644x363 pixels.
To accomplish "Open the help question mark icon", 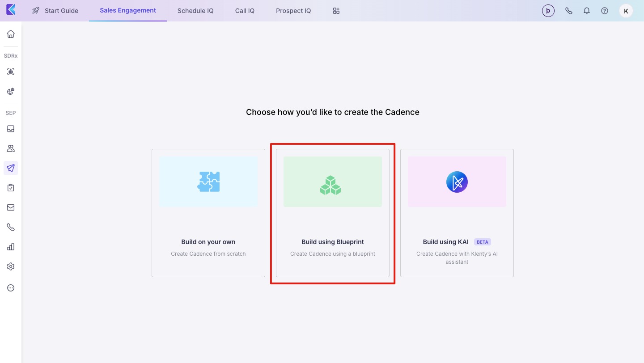I will point(605,11).
